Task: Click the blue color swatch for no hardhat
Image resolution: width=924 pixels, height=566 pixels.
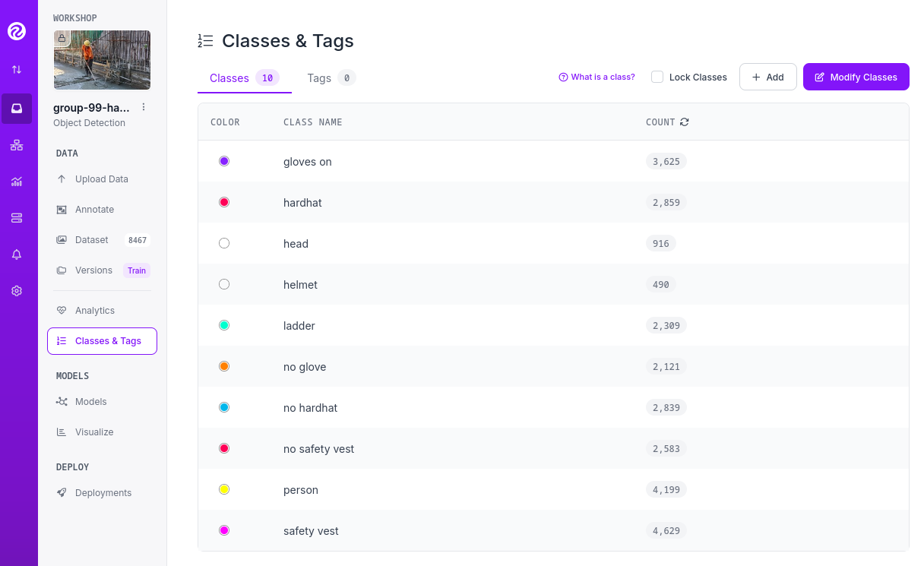Action: coord(224,407)
